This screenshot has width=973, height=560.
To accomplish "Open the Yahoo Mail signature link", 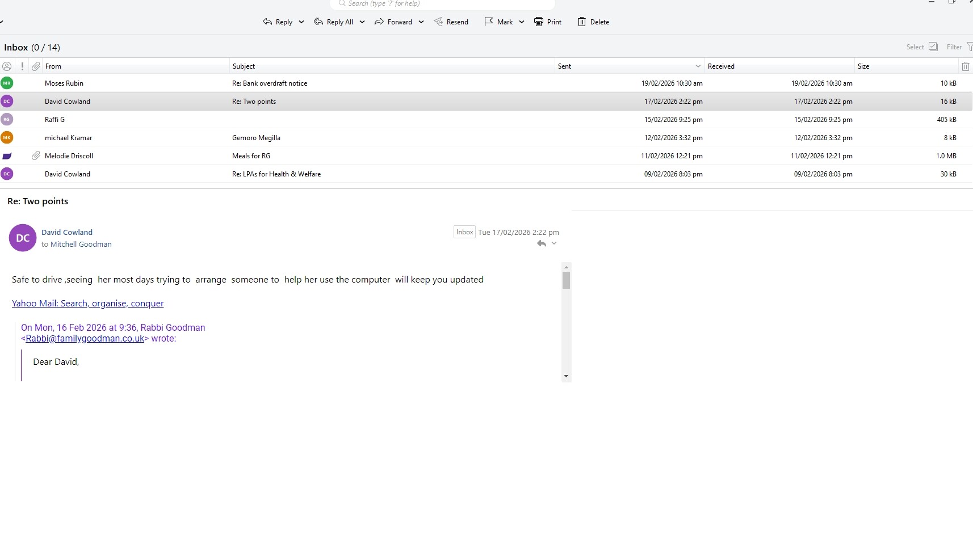I will (x=88, y=304).
